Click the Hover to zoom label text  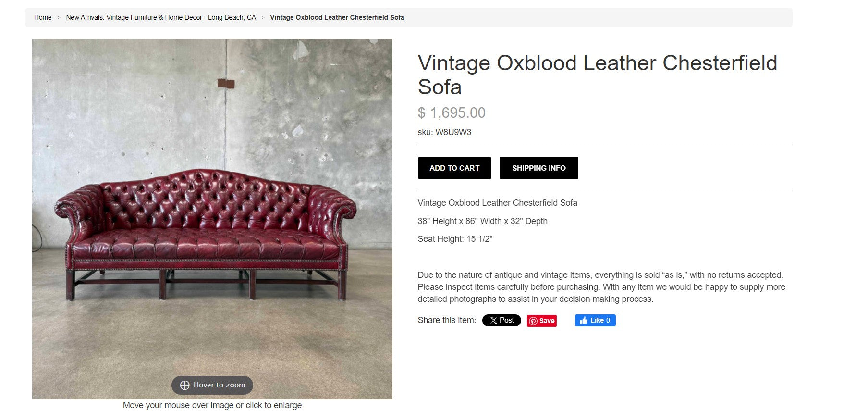[219, 385]
